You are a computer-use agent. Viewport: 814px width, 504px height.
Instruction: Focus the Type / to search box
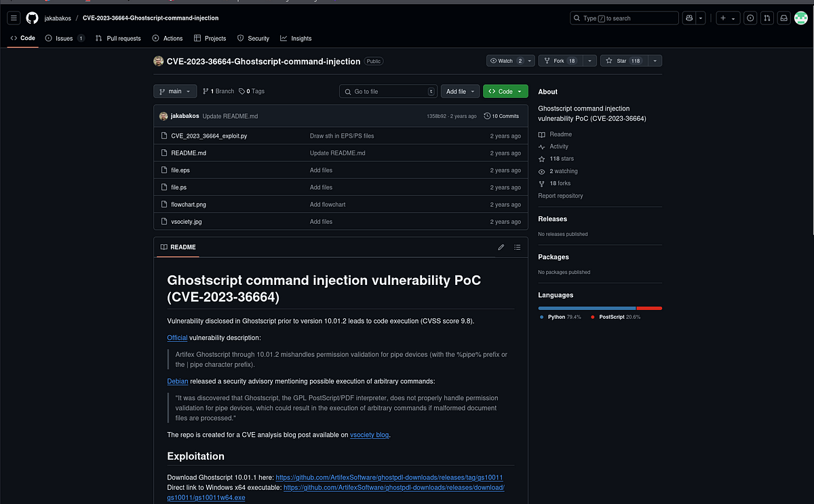[624, 18]
